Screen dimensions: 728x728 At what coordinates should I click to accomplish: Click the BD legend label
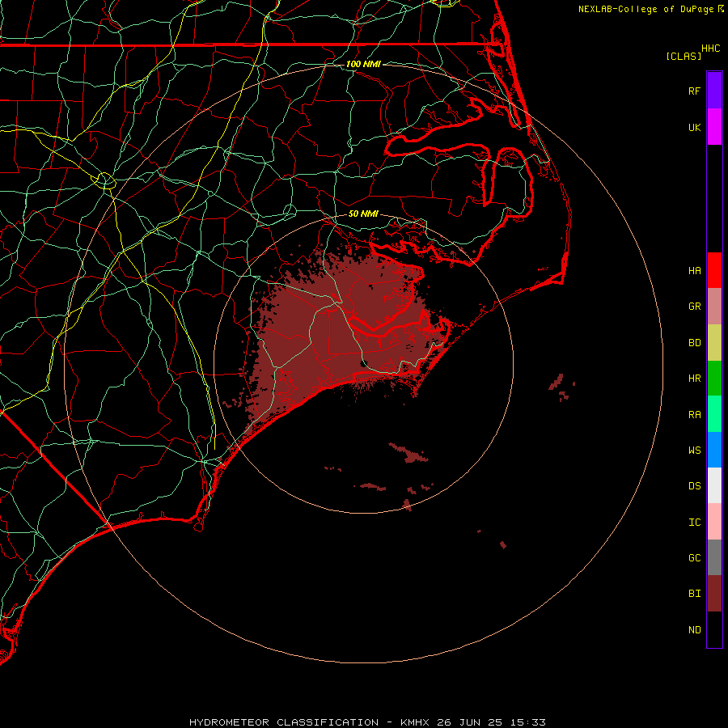695,343
